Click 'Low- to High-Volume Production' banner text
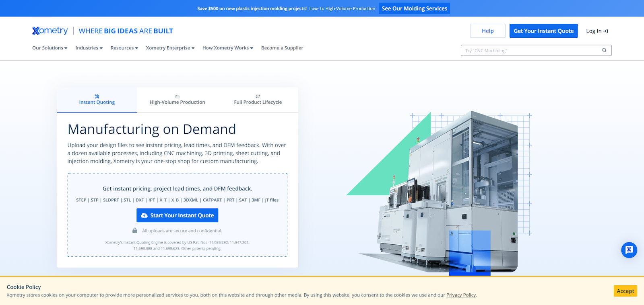This screenshot has width=644, height=305. [x=342, y=8]
